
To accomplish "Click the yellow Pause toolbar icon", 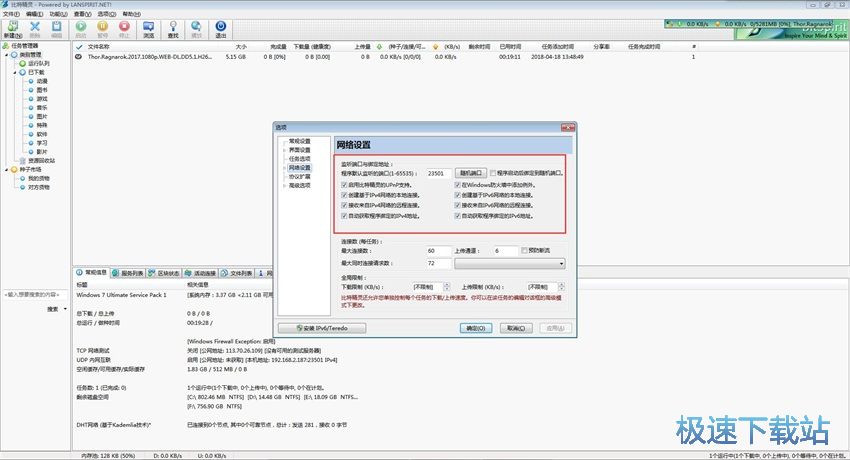I will coord(102,26).
